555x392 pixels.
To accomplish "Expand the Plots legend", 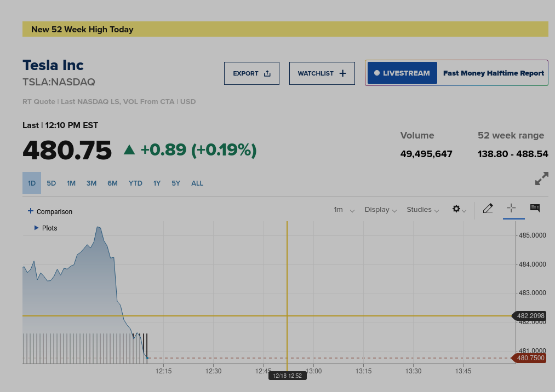I will pyautogui.click(x=45, y=228).
